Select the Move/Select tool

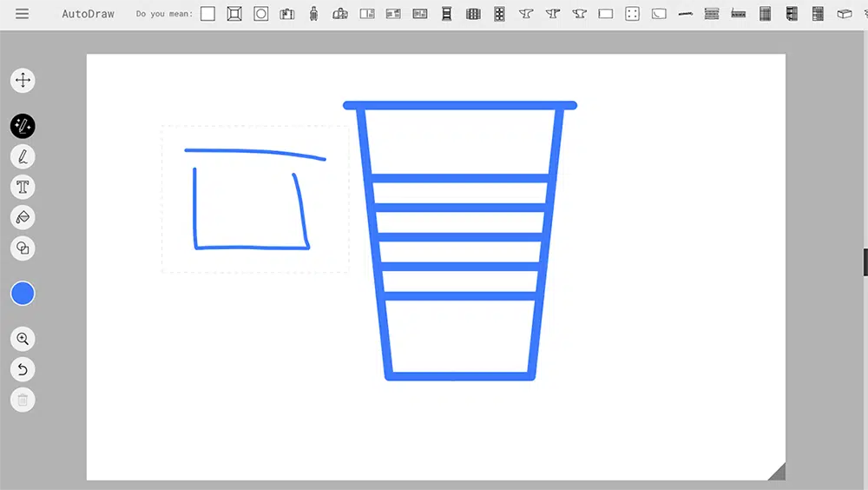pos(23,81)
